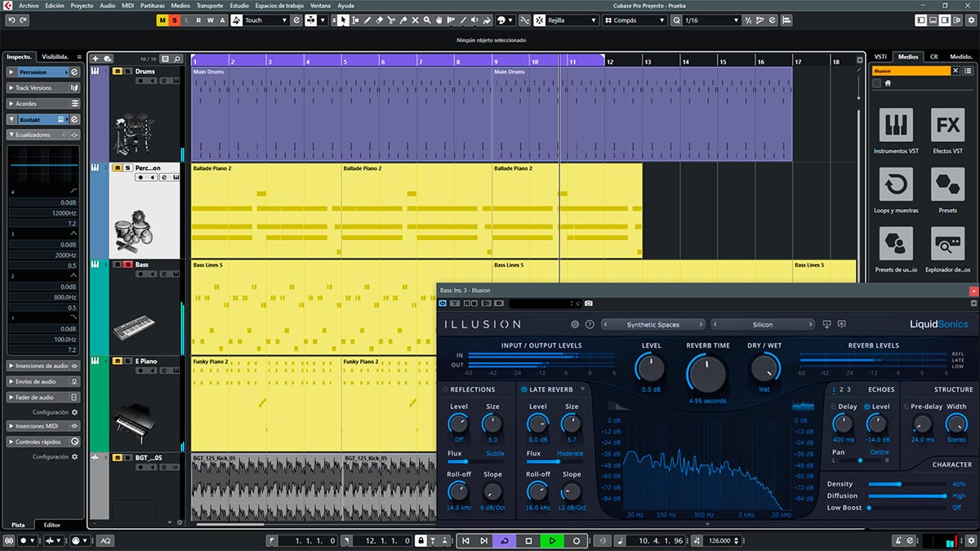Open Illusion plugin settings gear
980x551 pixels.
[575, 324]
